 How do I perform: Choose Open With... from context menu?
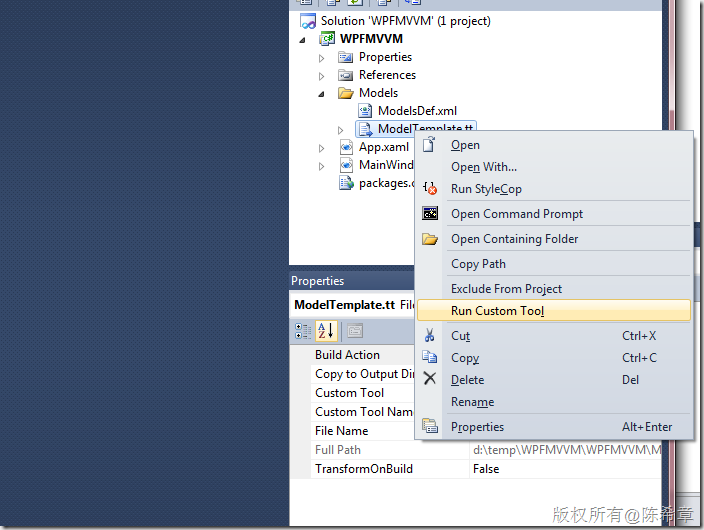(x=554, y=167)
